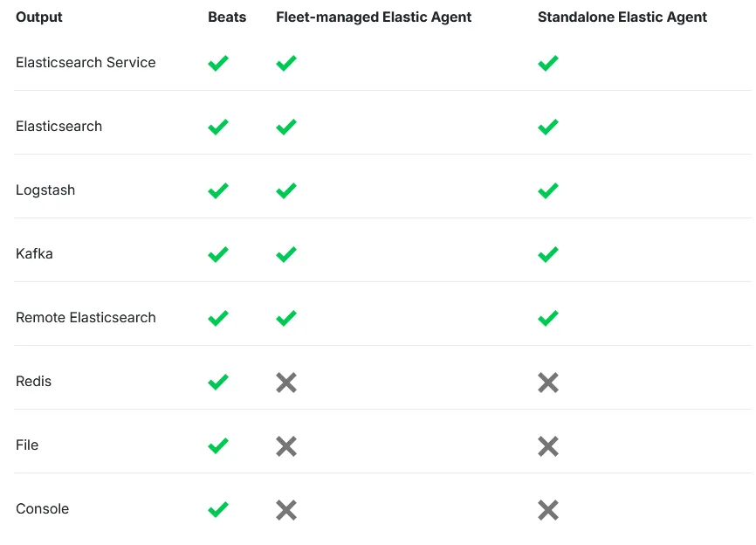Click the Output column header
756x545 pixels.
point(39,17)
